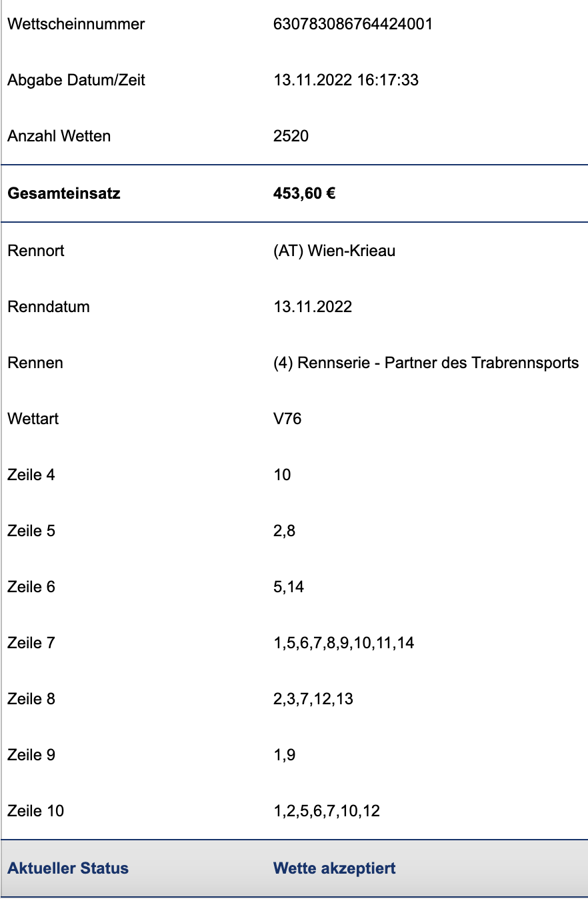Click the Zeile 8 selection 2,3,7,12,13
The width and height of the screenshot is (588, 899).
(313, 699)
